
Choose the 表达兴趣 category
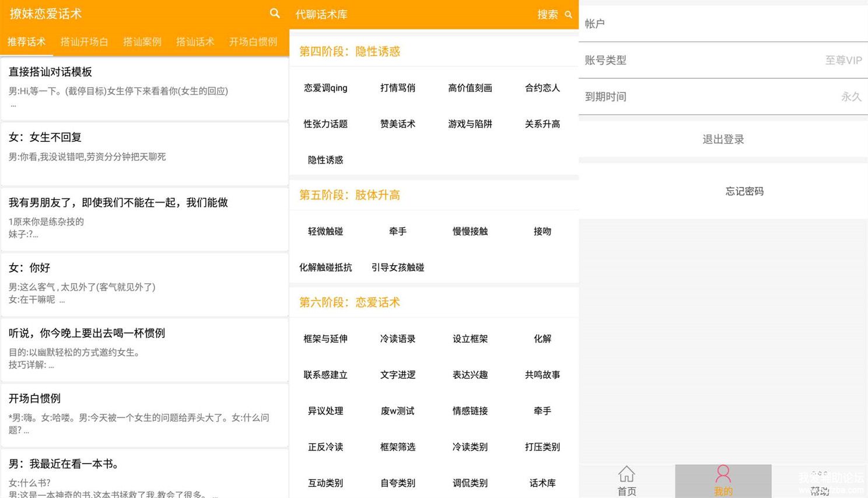470,375
